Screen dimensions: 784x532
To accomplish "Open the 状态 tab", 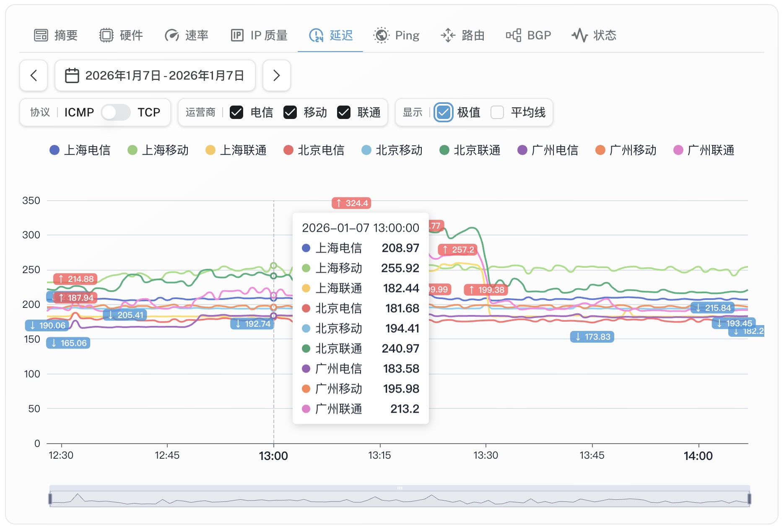I will click(x=594, y=35).
